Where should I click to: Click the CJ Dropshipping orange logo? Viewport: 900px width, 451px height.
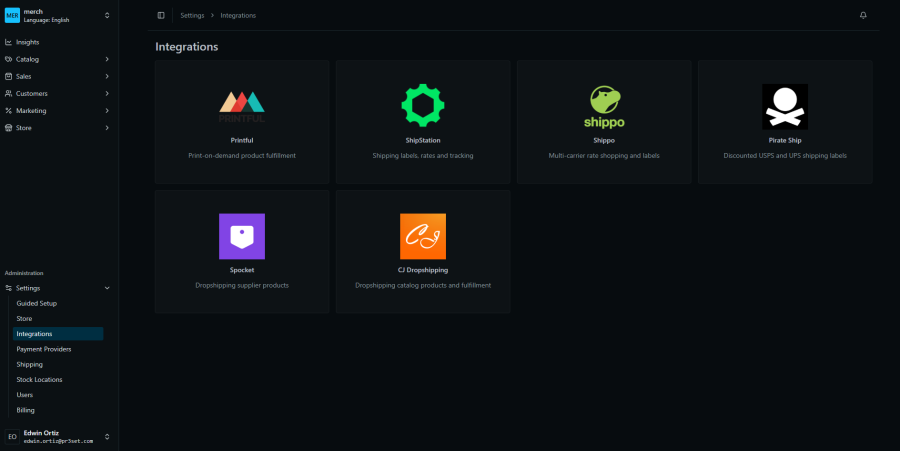point(423,236)
